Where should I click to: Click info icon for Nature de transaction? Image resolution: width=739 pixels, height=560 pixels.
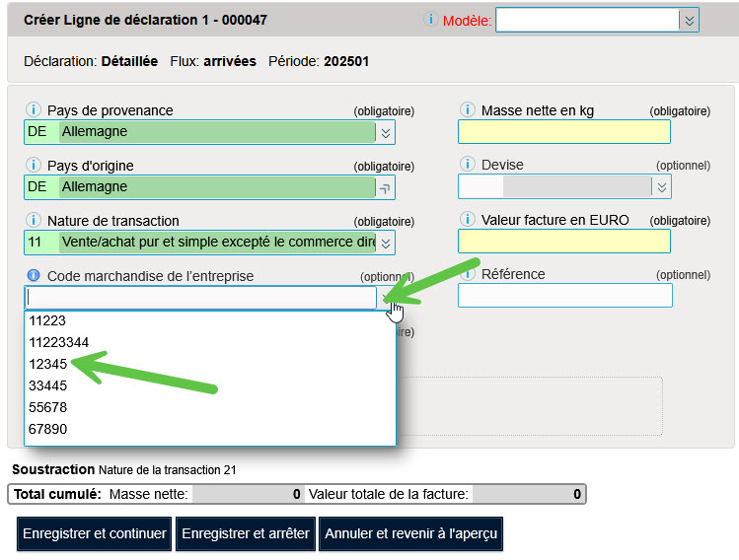pyautogui.click(x=33, y=220)
